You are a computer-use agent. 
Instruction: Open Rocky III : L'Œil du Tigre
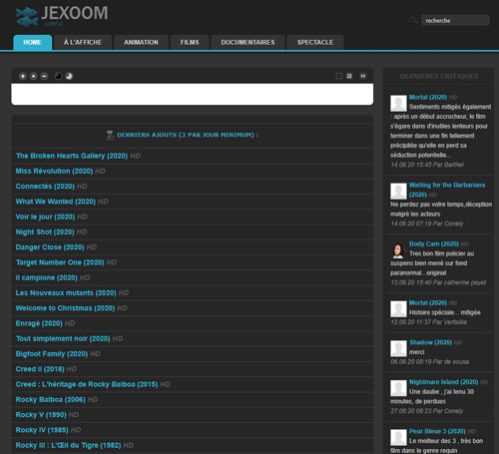point(68,445)
